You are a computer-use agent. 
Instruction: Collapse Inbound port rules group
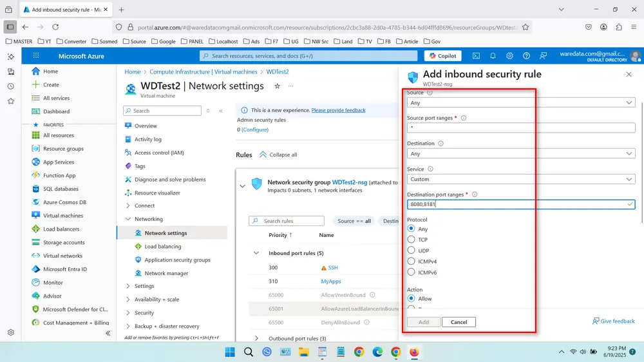(256, 253)
